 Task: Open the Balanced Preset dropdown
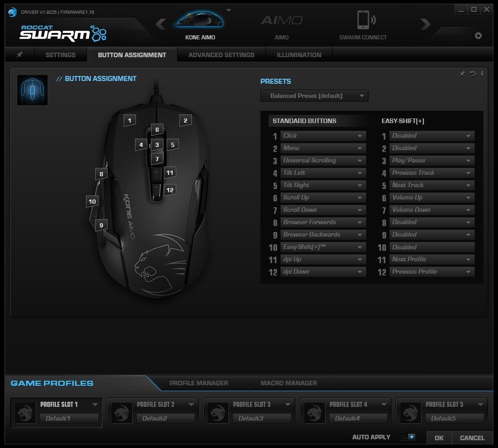314,96
